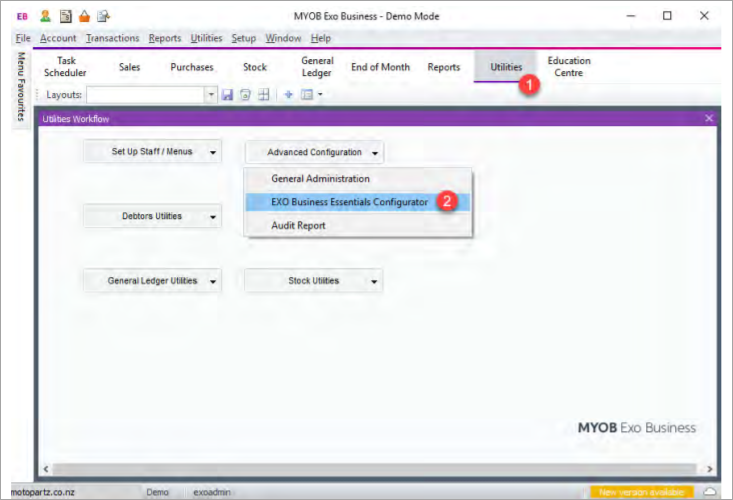
Task: Click the cloud icon in status bar
Action: [x=711, y=492]
